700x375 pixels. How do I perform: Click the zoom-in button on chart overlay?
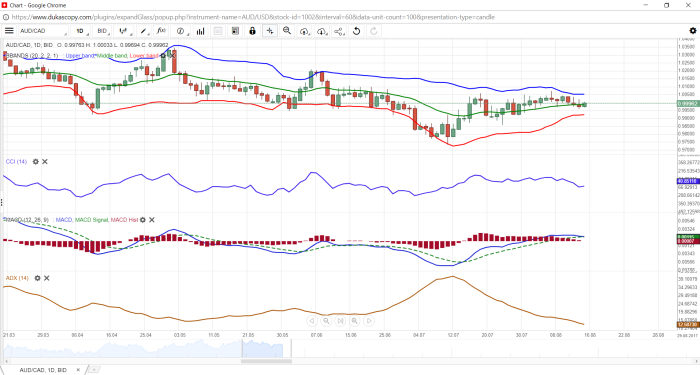[354, 321]
